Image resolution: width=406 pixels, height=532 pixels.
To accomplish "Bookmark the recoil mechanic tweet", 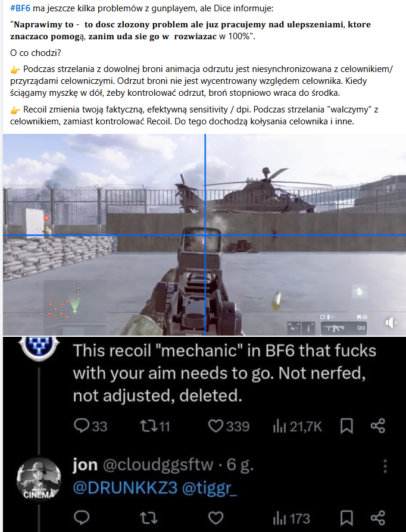I will [x=346, y=426].
